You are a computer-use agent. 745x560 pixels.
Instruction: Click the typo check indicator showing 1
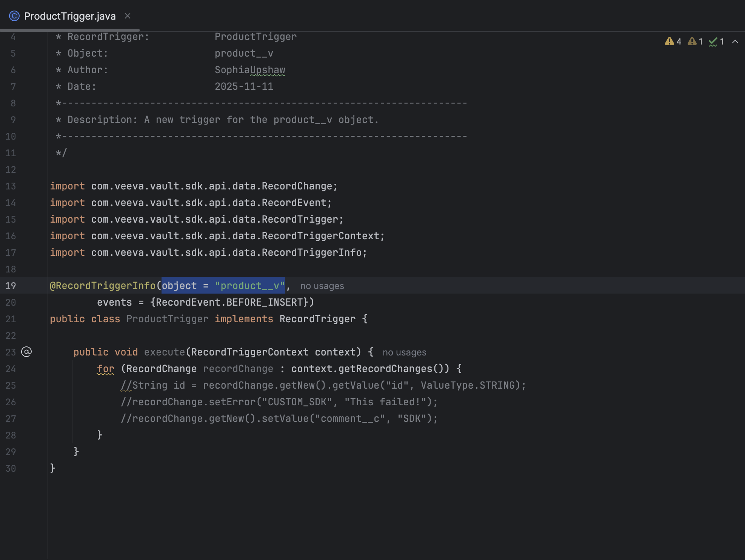coord(716,42)
